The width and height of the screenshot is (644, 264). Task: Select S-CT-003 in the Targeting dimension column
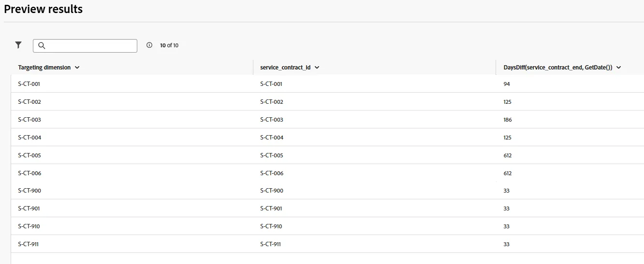pyautogui.click(x=29, y=120)
